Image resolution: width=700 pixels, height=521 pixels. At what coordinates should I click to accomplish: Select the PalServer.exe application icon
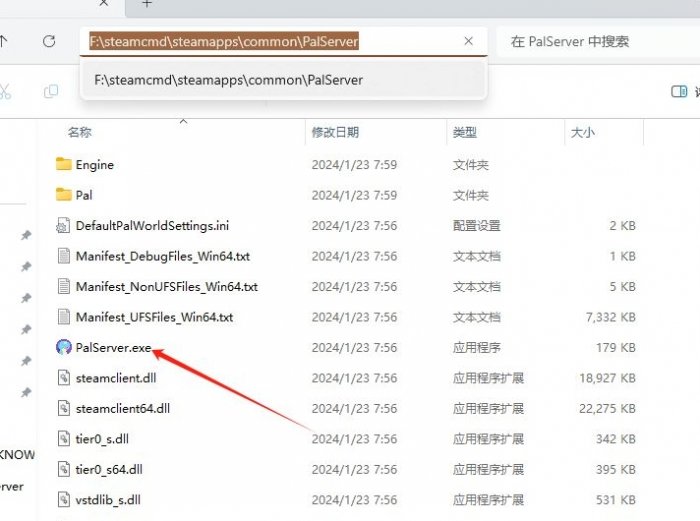(64, 347)
